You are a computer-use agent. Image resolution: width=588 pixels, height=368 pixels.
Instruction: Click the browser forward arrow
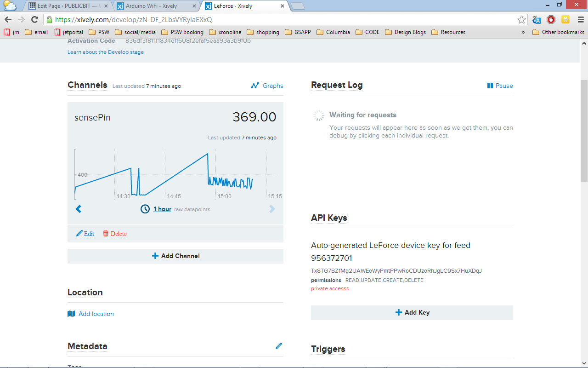(x=21, y=20)
